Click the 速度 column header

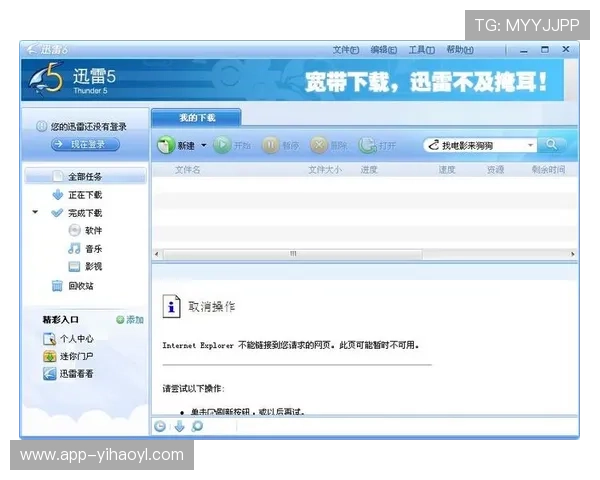click(x=447, y=170)
